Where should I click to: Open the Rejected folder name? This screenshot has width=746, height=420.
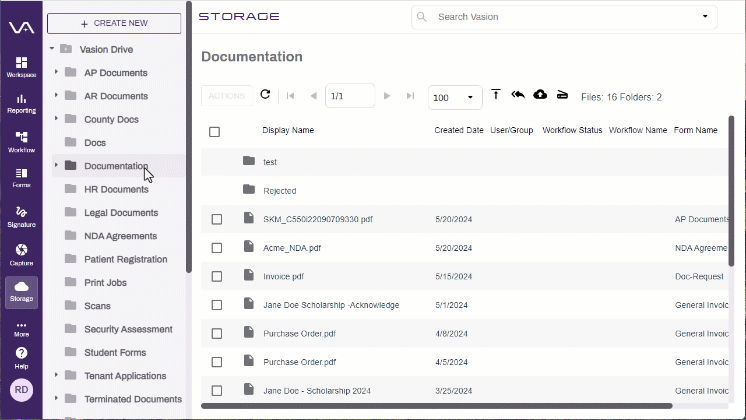pos(280,191)
